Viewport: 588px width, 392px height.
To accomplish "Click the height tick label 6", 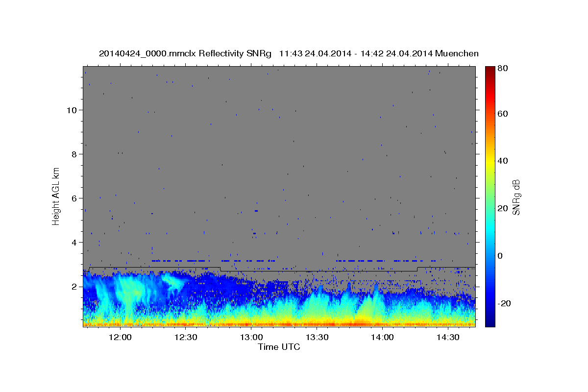I will point(74,198).
